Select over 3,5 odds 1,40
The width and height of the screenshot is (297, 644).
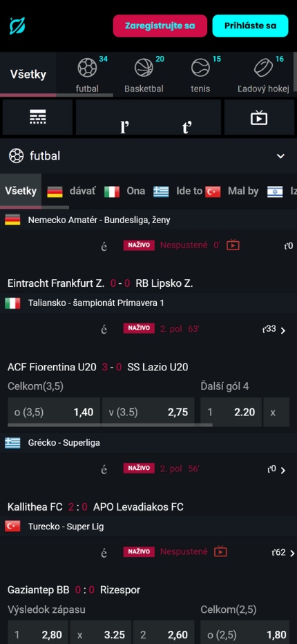(x=54, y=412)
